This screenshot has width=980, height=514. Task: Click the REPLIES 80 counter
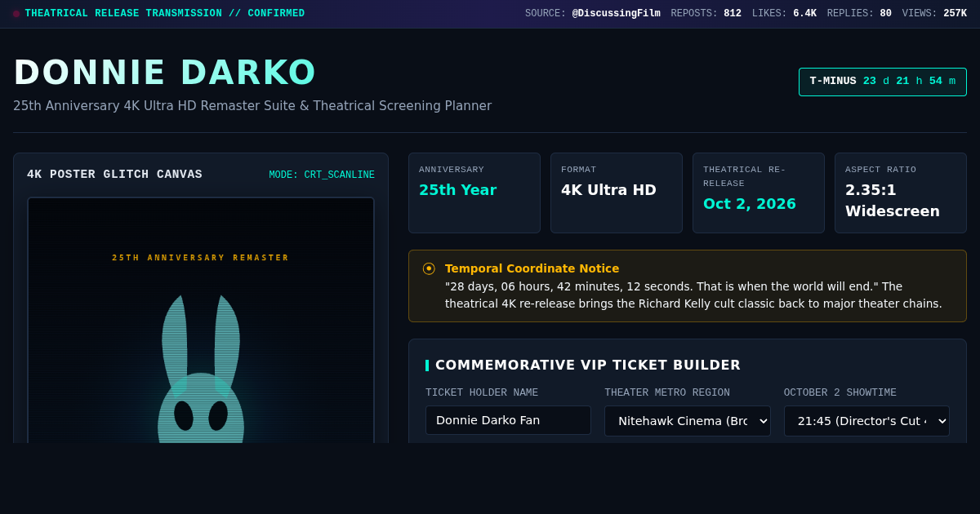(x=859, y=14)
